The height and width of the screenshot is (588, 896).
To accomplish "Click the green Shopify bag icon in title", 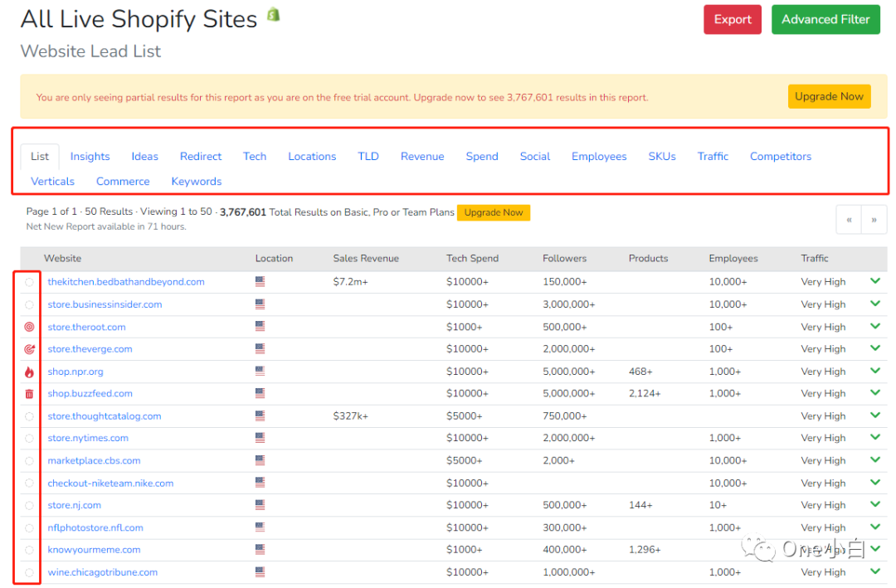I will pyautogui.click(x=273, y=15).
